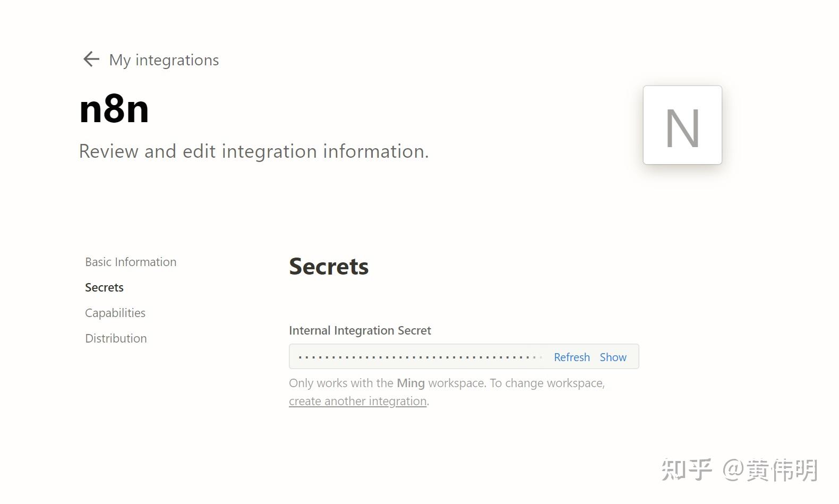Click the Secrets heading
Image resolution: width=839 pixels, height=504 pixels.
coord(328,267)
